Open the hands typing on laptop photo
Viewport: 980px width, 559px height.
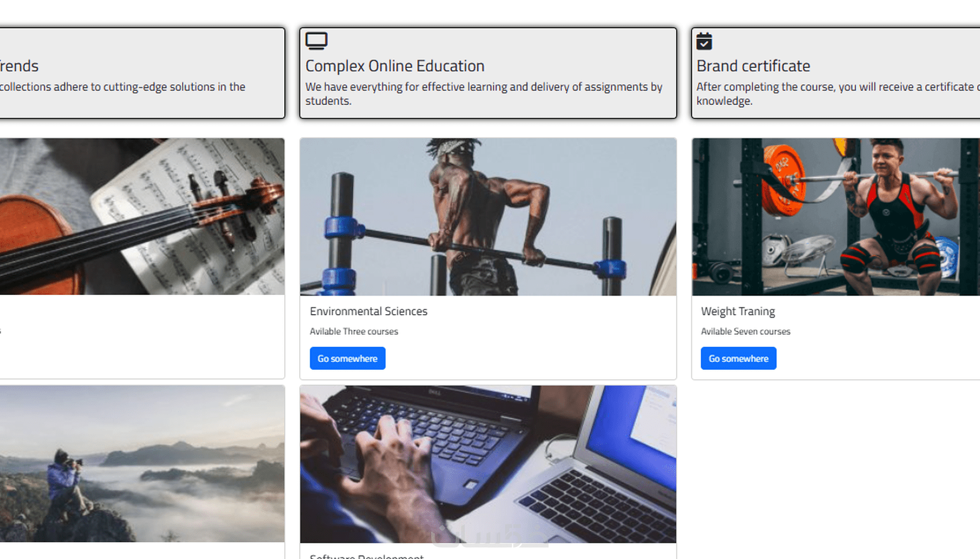pos(488,464)
